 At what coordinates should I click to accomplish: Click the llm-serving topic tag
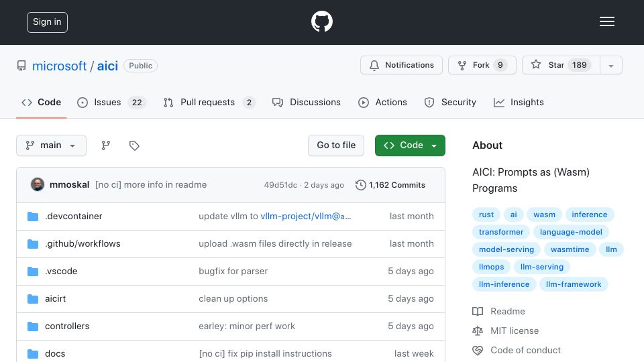click(542, 267)
